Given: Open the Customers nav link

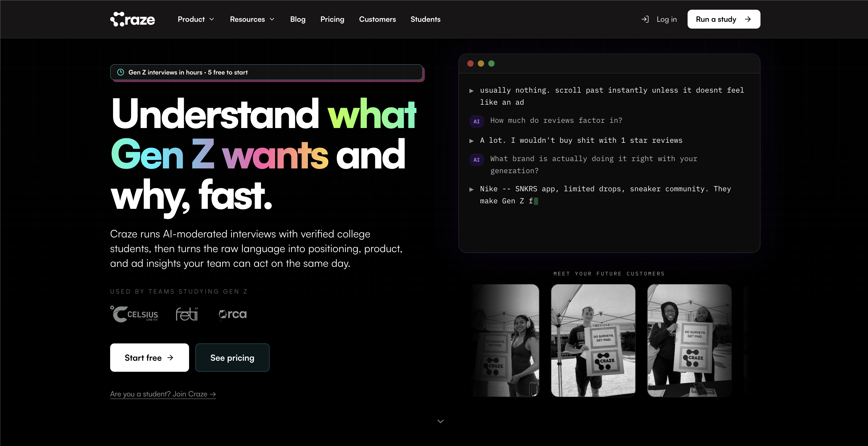Looking at the screenshot, I should 377,19.
